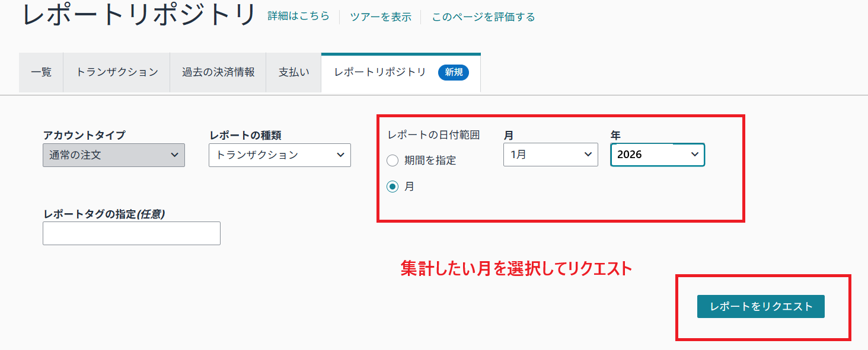Image resolution: width=868 pixels, height=350 pixels.
Task: Click inside the レポートタグの指定 input field
Action: (130, 233)
